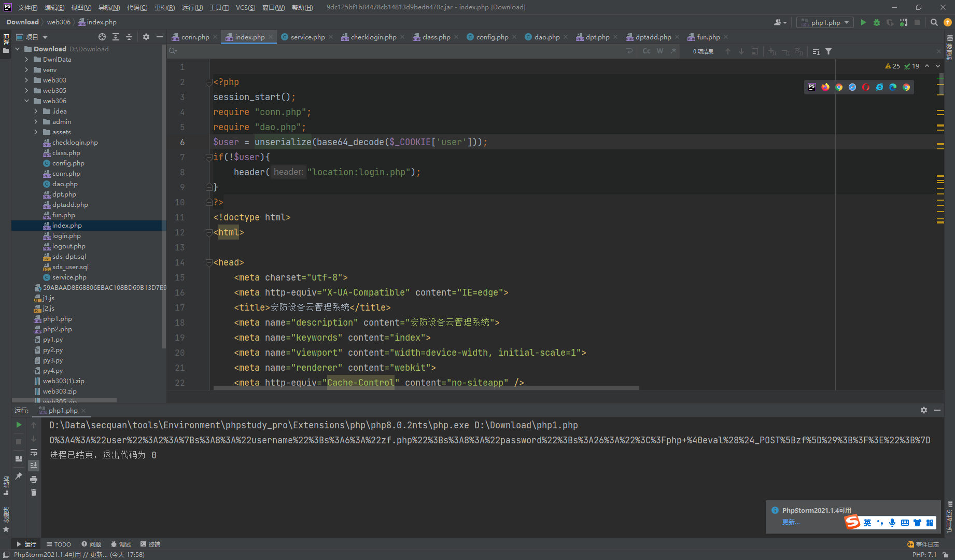
Task: Toggle Match Case (Cc) in search bar
Action: coord(647,51)
